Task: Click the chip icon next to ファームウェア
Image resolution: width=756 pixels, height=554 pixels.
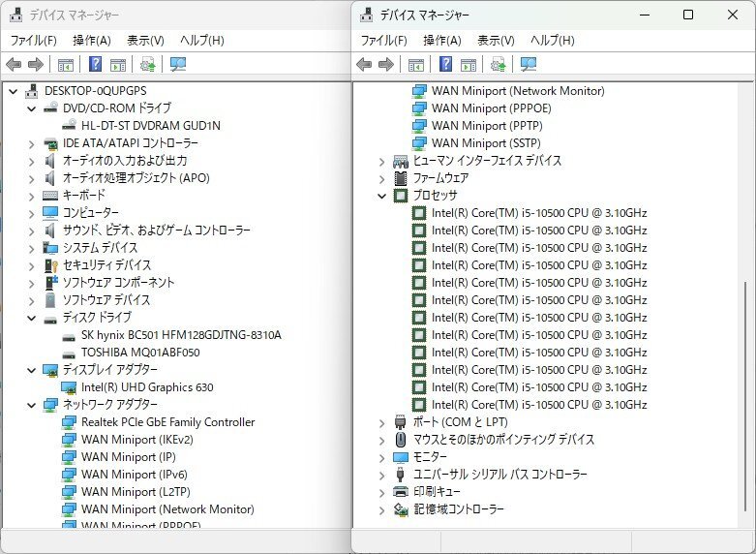Action: (401, 178)
